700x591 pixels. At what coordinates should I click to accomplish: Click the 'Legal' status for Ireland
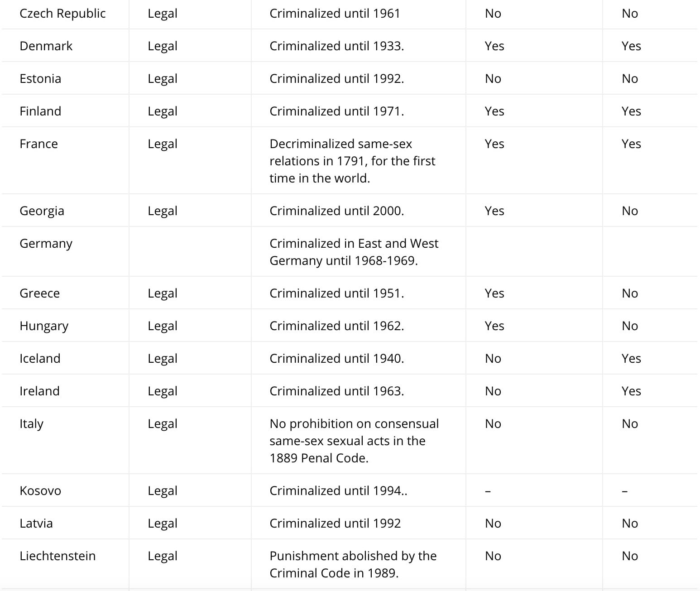click(162, 391)
